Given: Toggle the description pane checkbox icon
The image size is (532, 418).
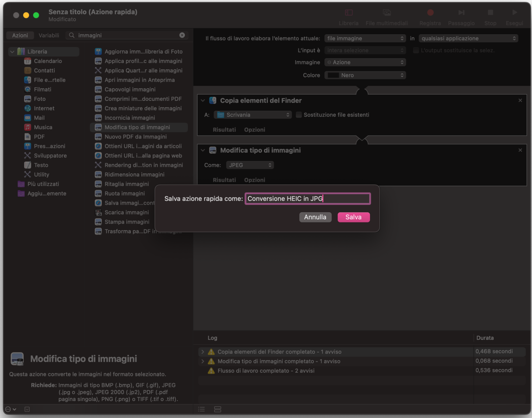Looking at the screenshot, I should (27, 409).
